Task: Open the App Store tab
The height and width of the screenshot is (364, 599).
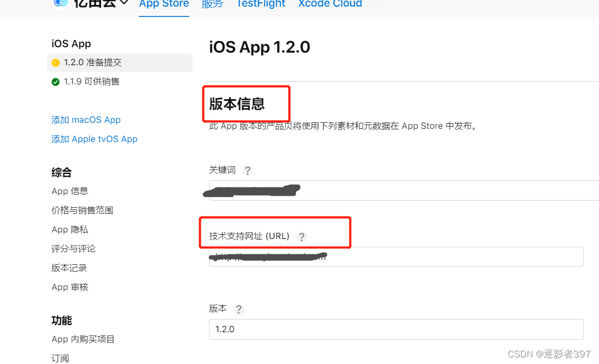Action: [x=164, y=4]
